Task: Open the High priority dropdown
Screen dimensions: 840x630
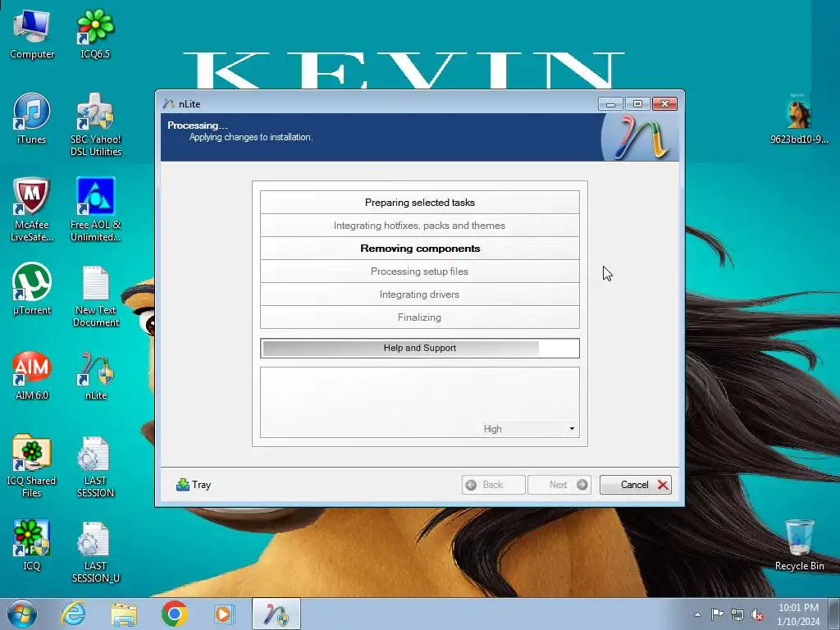Action: tap(529, 429)
